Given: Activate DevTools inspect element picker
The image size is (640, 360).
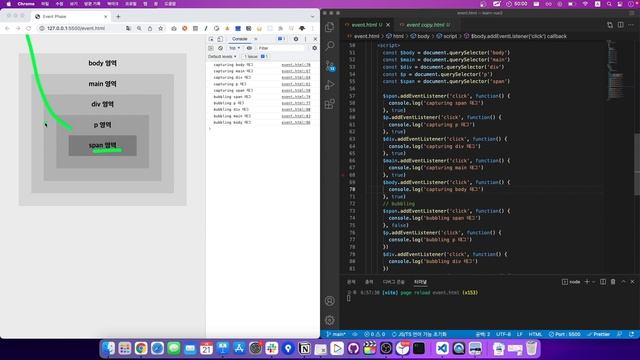Looking at the screenshot, I should [x=211, y=39].
